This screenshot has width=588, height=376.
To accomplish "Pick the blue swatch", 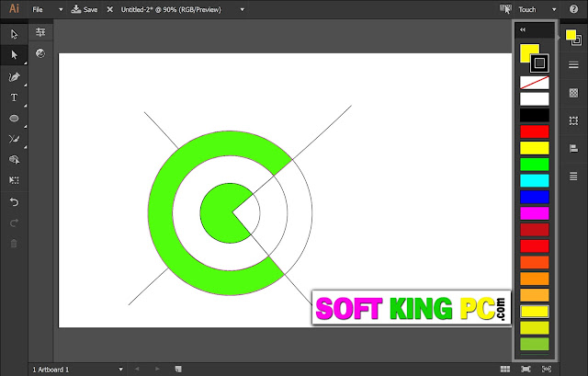I will [x=535, y=197].
